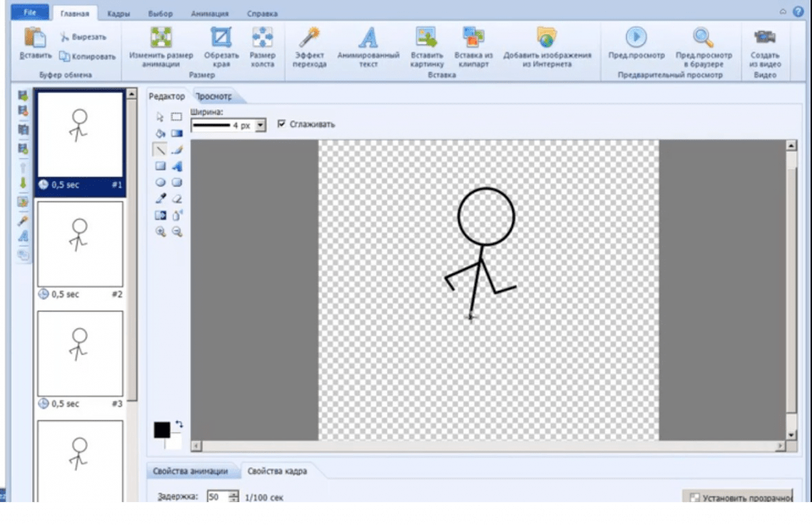Select the color replace tool
812x525 pixels.
tap(160, 216)
